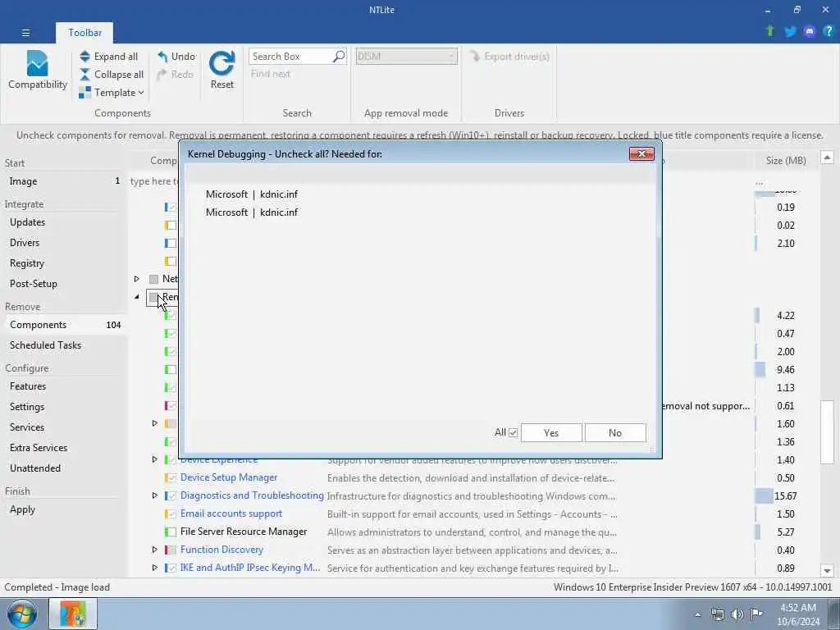Open the Post-Setup page
Viewport: 840px width, 630px height.
coord(64,283)
